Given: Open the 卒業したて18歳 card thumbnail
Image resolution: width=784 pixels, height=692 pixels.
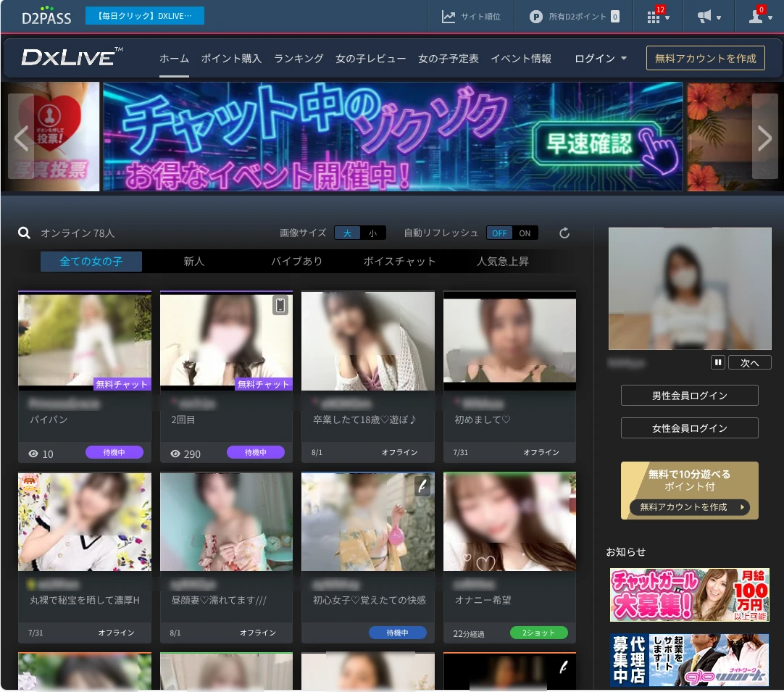Looking at the screenshot, I should tap(368, 341).
